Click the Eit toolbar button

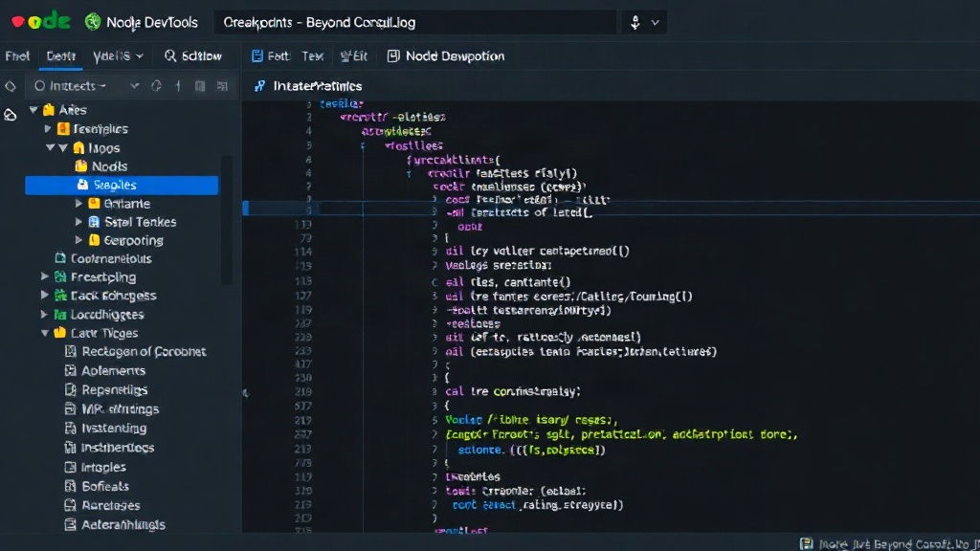click(x=354, y=56)
